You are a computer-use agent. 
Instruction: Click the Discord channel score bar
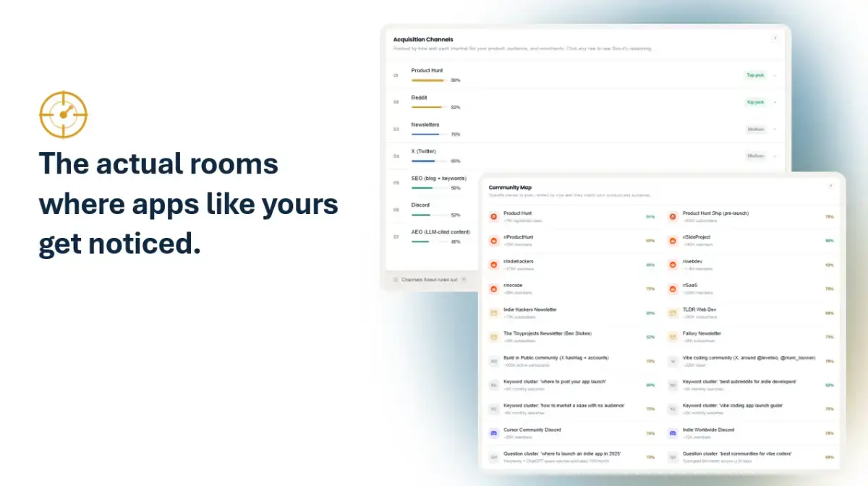point(430,215)
